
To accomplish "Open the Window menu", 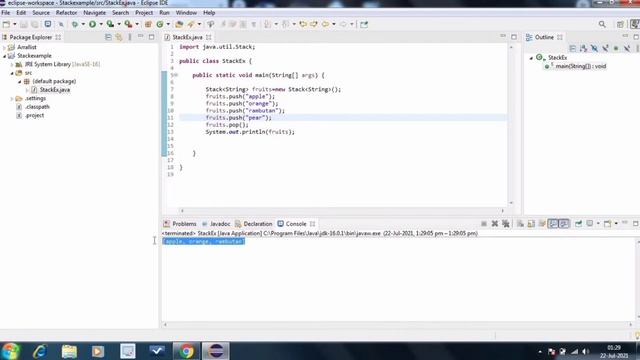I will point(186,13).
